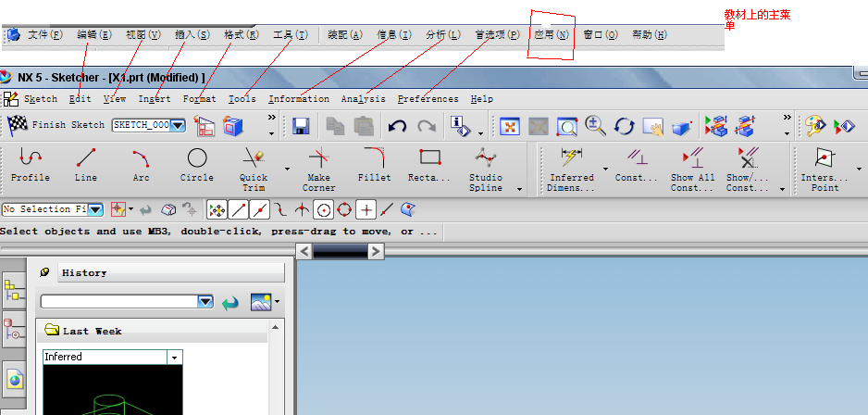Activate the Quick Trim tool
Viewport: 868px width, 415px height.
[x=254, y=169]
